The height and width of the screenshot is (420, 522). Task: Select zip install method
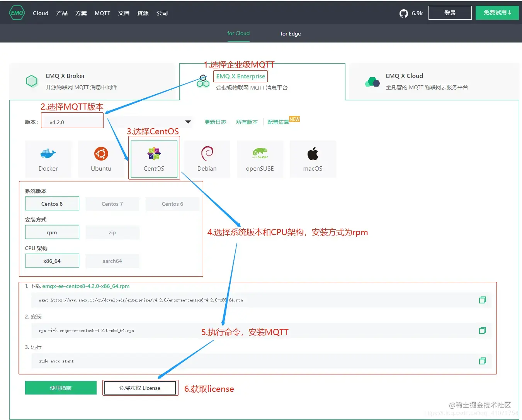(112, 232)
